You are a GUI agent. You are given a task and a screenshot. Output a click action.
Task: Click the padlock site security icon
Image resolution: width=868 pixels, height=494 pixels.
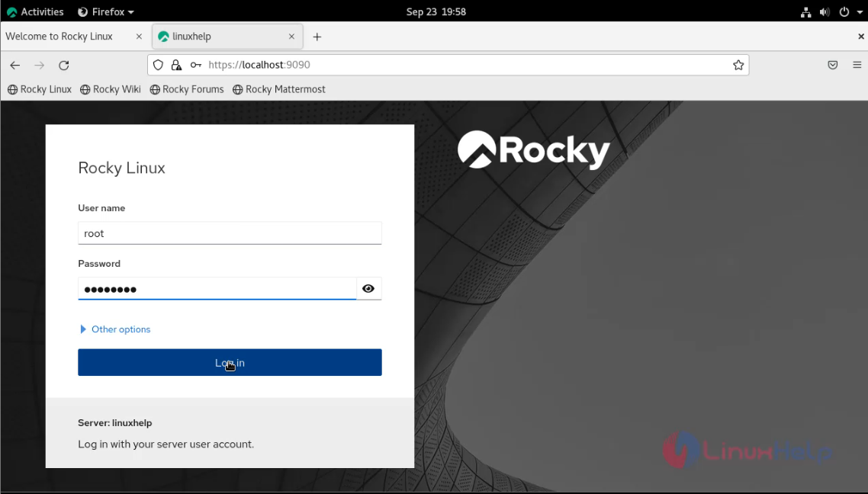(x=176, y=65)
